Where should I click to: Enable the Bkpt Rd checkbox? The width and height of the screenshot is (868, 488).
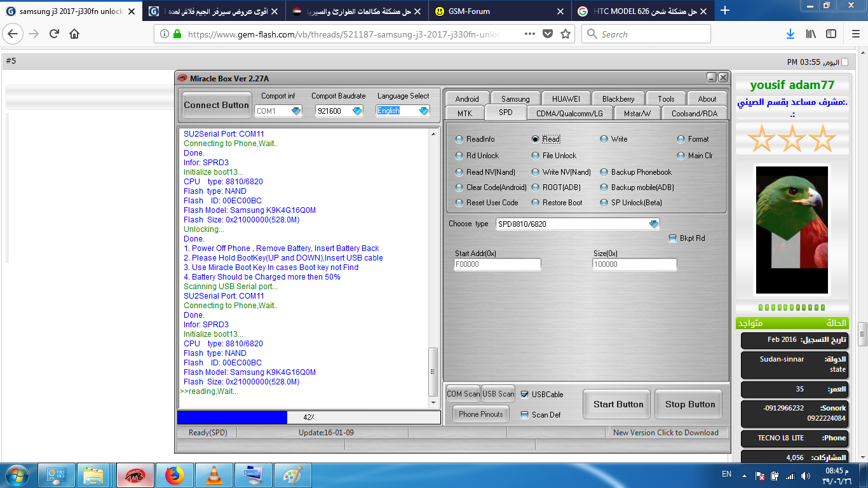coord(673,238)
